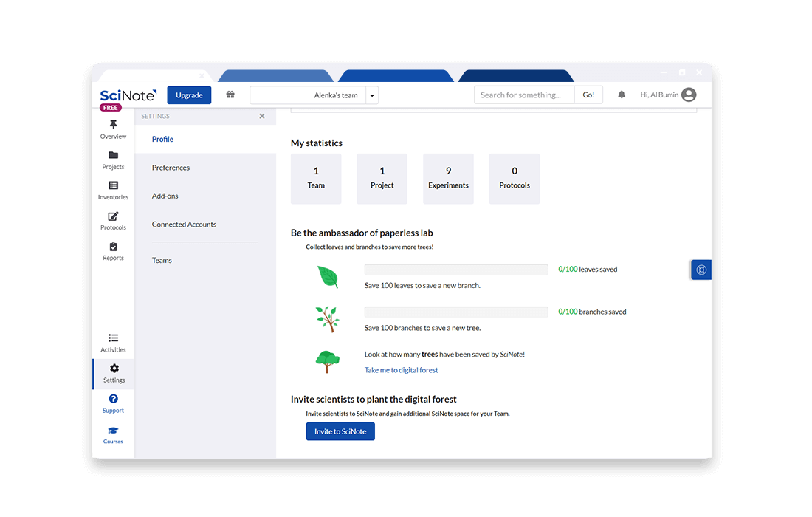Viewport: 812px width, 517px height.
Task: Select the Settings gear in the sidebar
Action: tap(113, 371)
